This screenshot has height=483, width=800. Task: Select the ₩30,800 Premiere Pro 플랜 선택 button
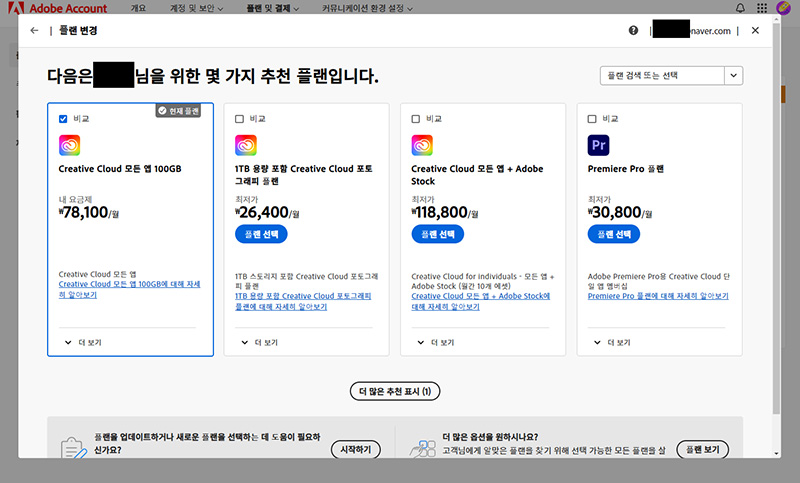click(614, 234)
